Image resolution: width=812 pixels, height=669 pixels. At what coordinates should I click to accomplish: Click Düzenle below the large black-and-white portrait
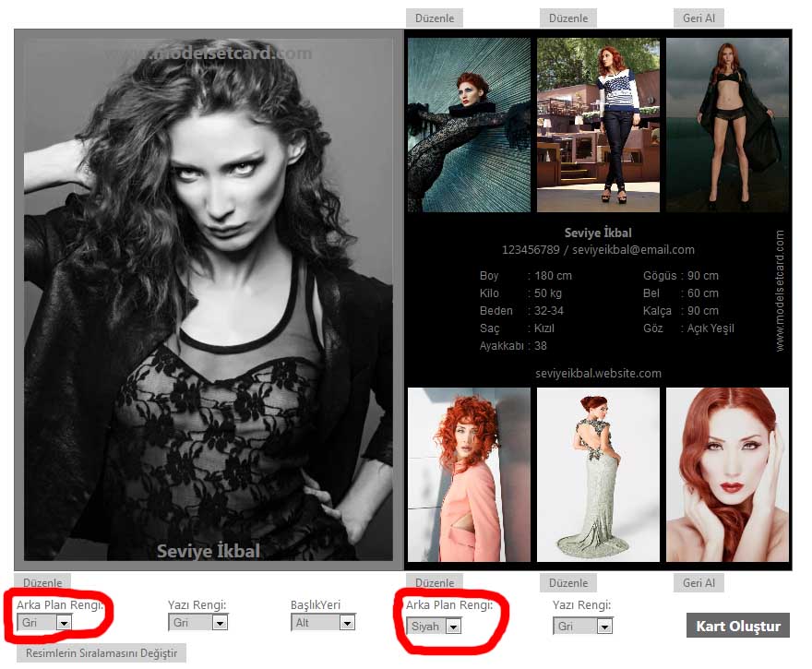pyautogui.click(x=42, y=583)
